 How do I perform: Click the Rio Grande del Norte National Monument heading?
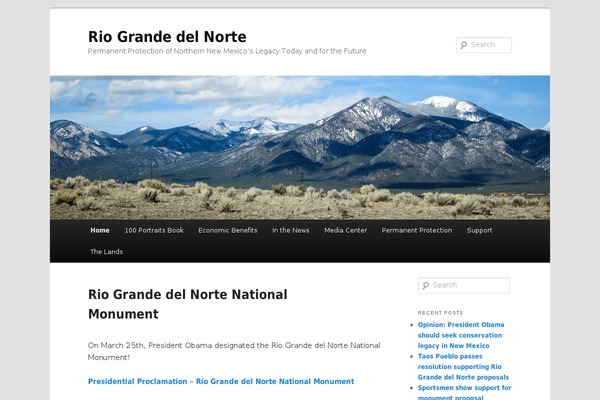tap(188, 304)
